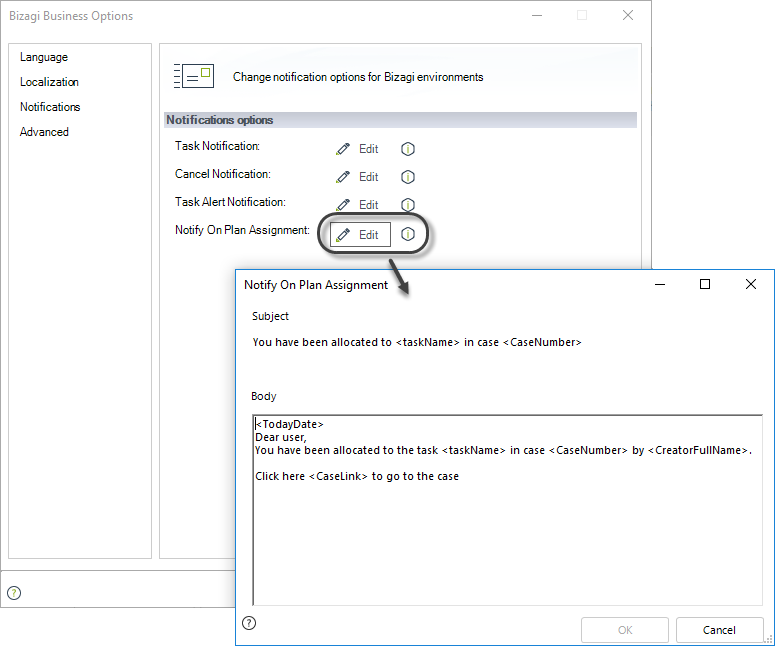This screenshot has width=775, height=646.
Task: Confirm with the OK button
Action: point(625,630)
